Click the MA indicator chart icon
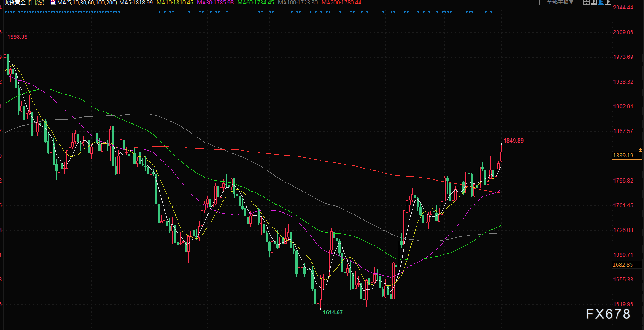Viewport: 644px width, 330px height. point(53,3)
